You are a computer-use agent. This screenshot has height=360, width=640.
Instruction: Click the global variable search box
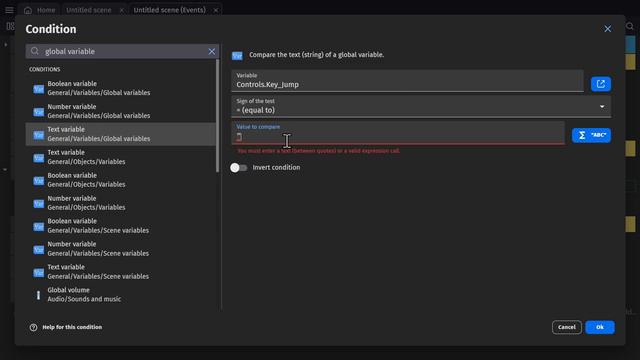(122, 51)
